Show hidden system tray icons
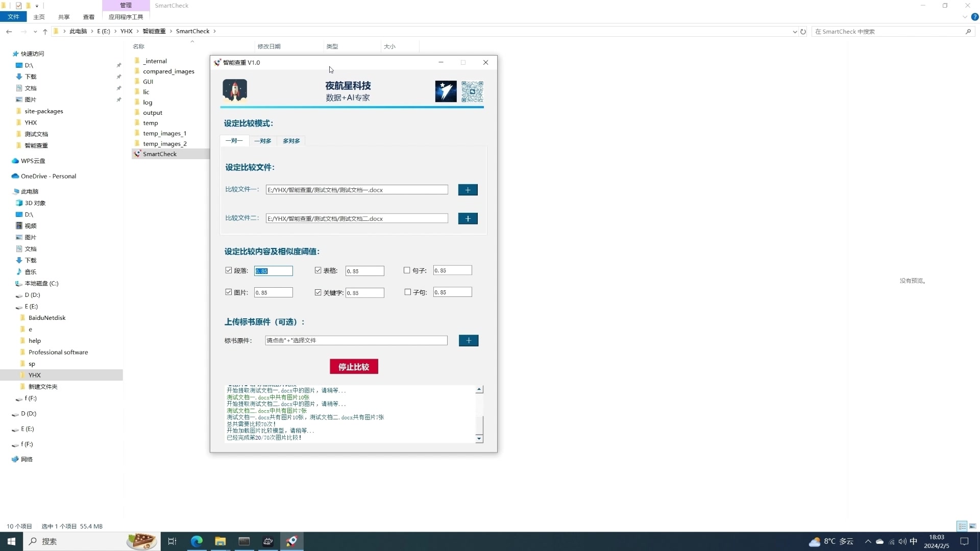Image resolution: width=980 pixels, height=551 pixels. 868,541
